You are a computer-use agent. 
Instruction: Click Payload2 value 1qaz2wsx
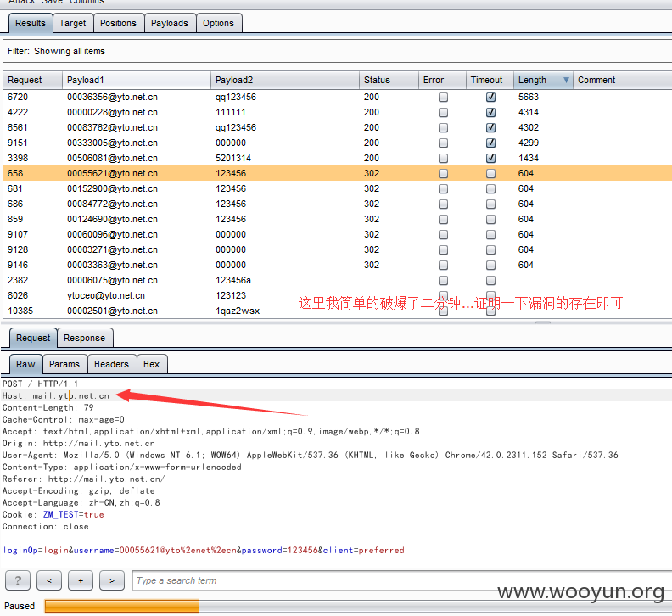coord(238,311)
